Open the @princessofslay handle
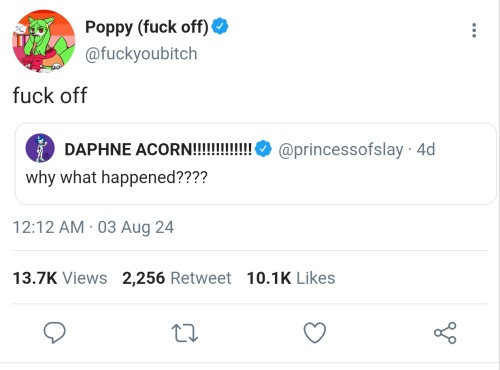500x370 pixels. coord(341,150)
